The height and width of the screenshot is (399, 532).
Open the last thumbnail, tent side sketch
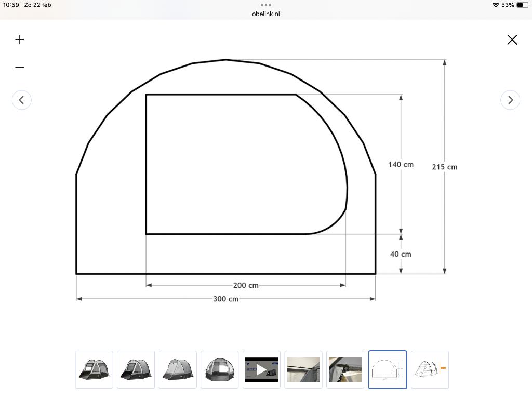point(430,369)
